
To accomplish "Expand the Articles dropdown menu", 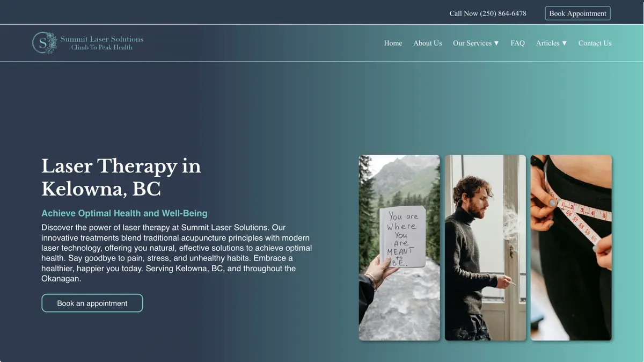I will click(552, 43).
